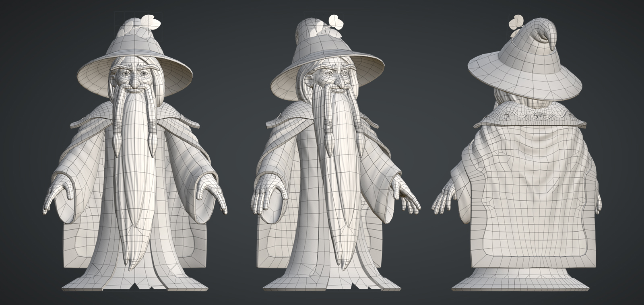The height and width of the screenshot is (305, 644).
Task: Select the three-quarter angled wizard model
Action: (x=335, y=153)
